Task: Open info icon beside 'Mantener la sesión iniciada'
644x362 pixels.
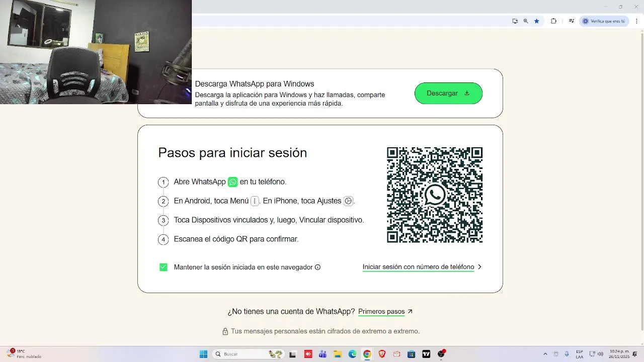Action: point(317,267)
